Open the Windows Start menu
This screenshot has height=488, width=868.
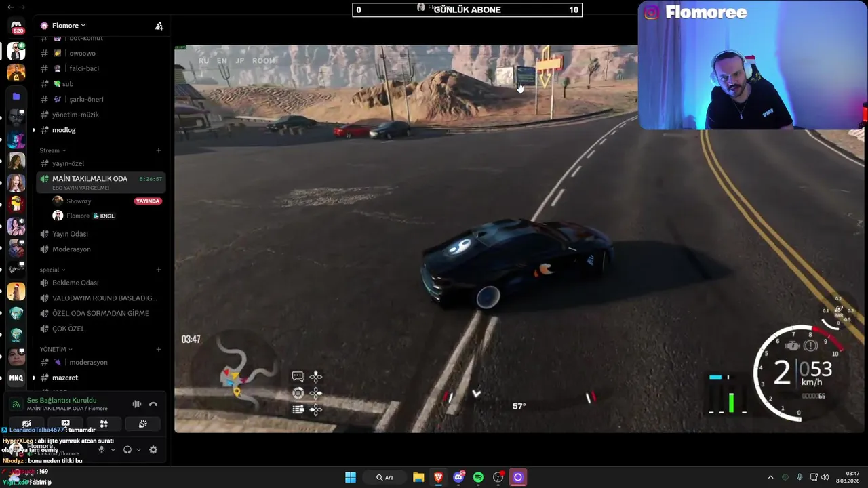[x=351, y=477]
